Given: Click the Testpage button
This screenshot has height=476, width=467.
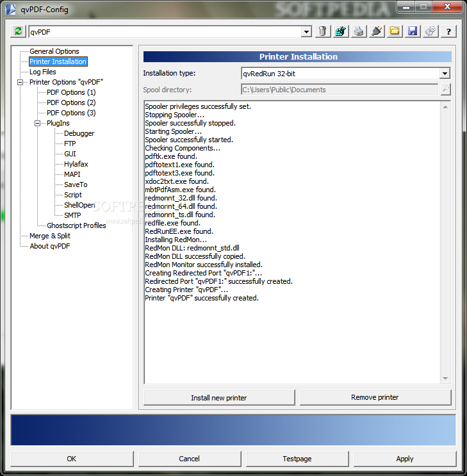Looking at the screenshot, I should point(297,459).
